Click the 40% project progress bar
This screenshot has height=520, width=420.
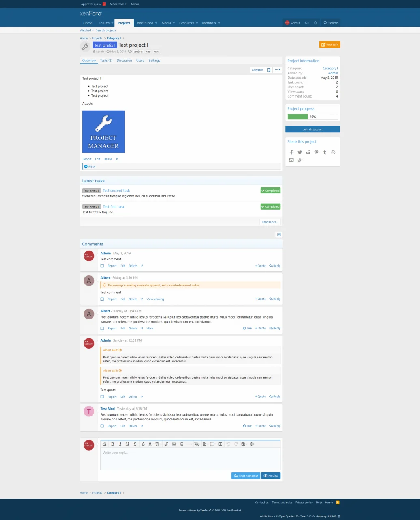[312, 117]
